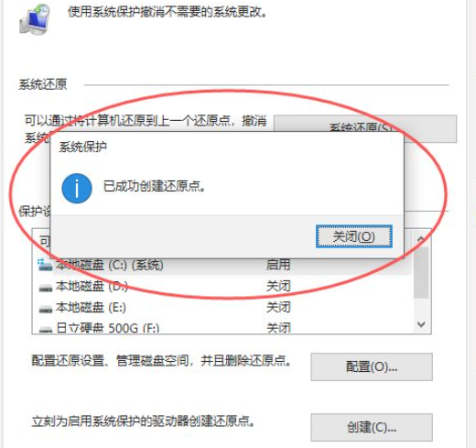Click the blue information icon in dialog
The width and height of the screenshot is (476, 448).
point(77,188)
